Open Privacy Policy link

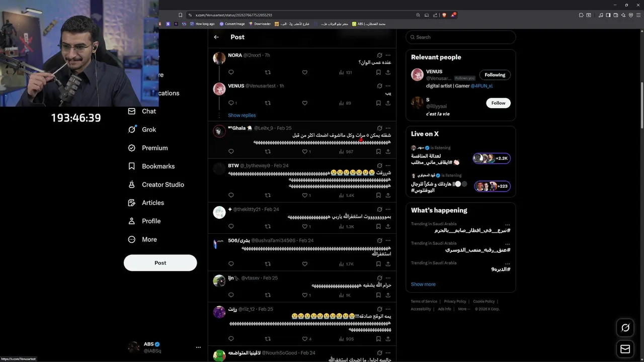coord(455,302)
